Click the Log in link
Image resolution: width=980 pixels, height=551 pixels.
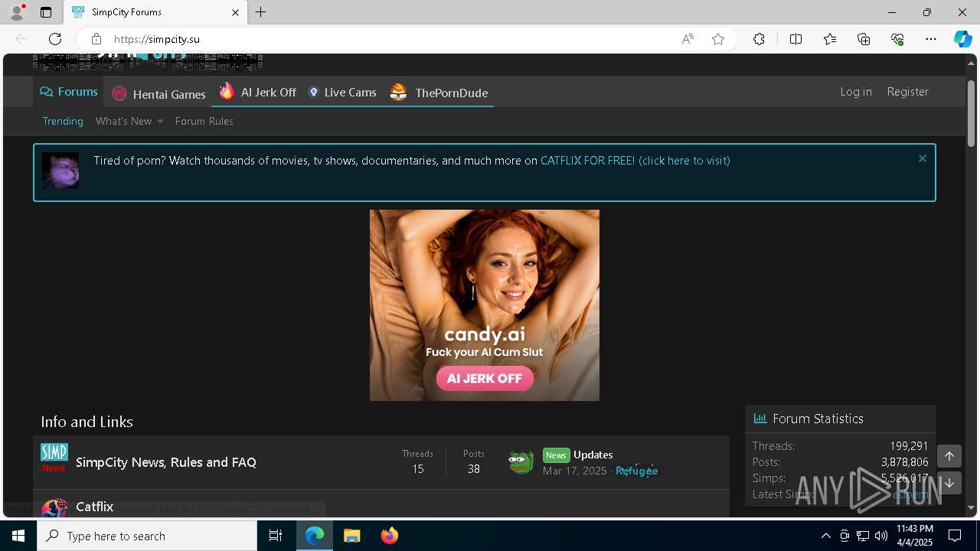[x=856, y=91]
